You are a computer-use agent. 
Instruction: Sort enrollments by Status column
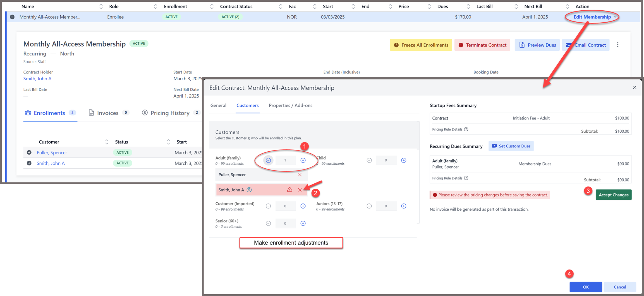pos(168,142)
